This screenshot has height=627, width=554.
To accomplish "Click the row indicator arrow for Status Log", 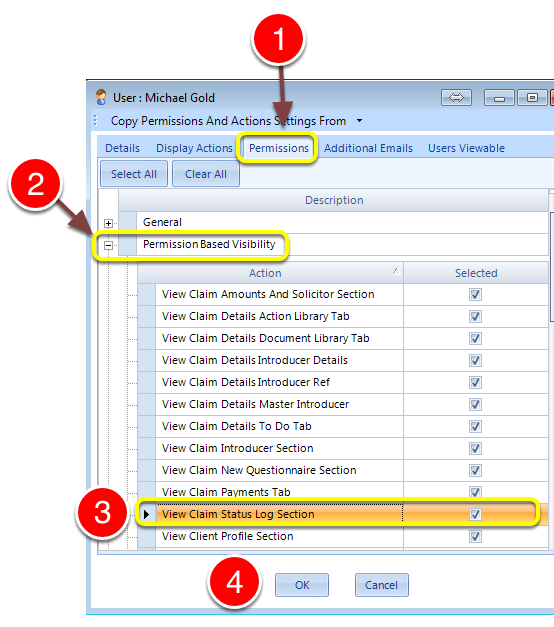I will click(x=146, y=514).
